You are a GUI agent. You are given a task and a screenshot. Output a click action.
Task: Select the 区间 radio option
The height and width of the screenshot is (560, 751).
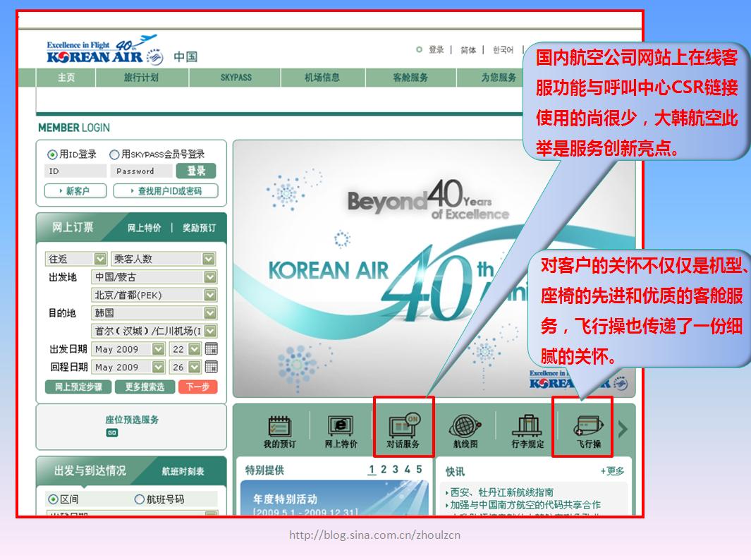point(53,499)
